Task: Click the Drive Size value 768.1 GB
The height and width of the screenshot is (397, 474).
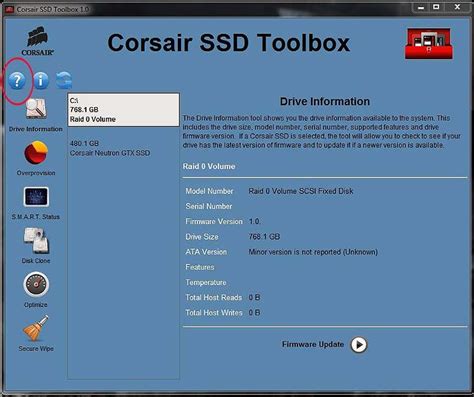Action: (264, 237)
